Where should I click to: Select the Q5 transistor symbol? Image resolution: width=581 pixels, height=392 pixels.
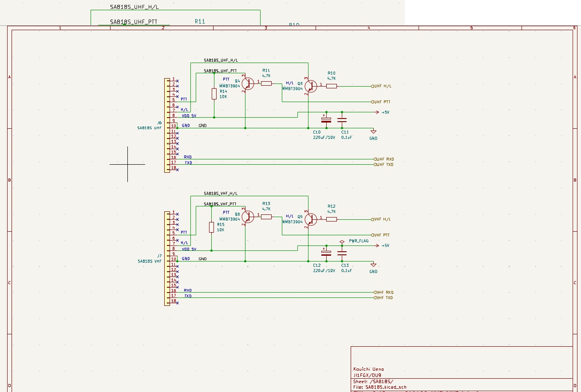(310, 219)
